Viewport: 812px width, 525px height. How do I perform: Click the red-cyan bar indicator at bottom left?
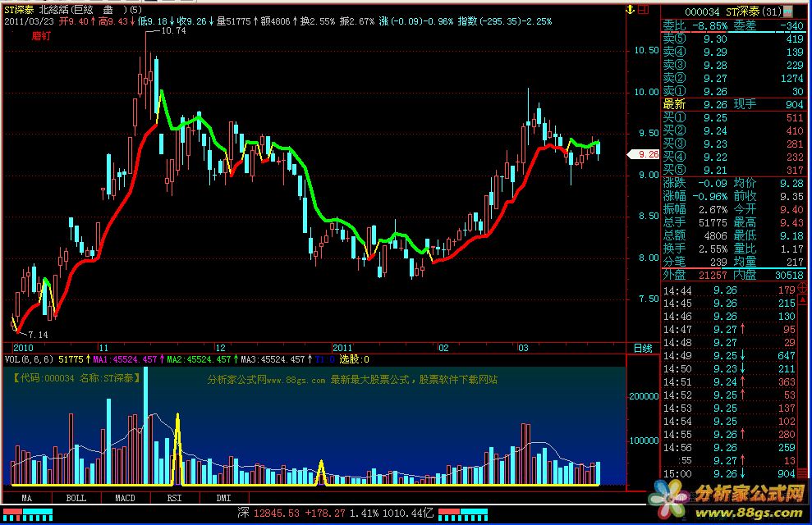(27, 514)
